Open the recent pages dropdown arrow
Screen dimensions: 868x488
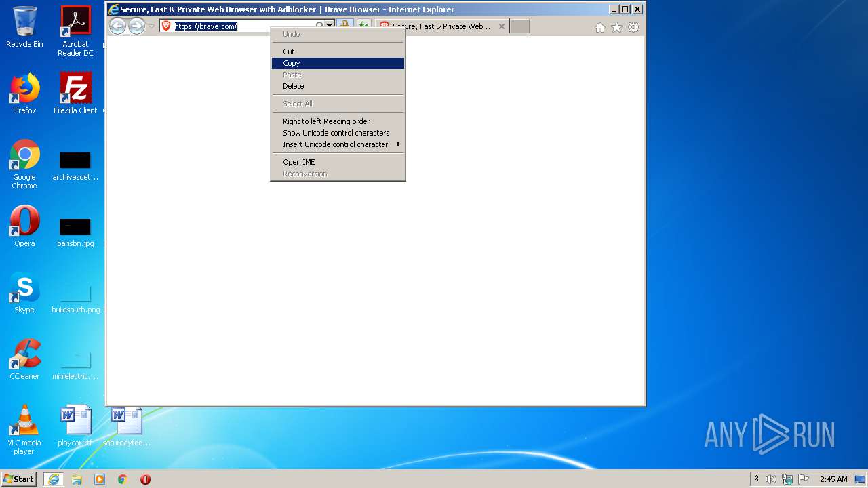tap(152, 26)
